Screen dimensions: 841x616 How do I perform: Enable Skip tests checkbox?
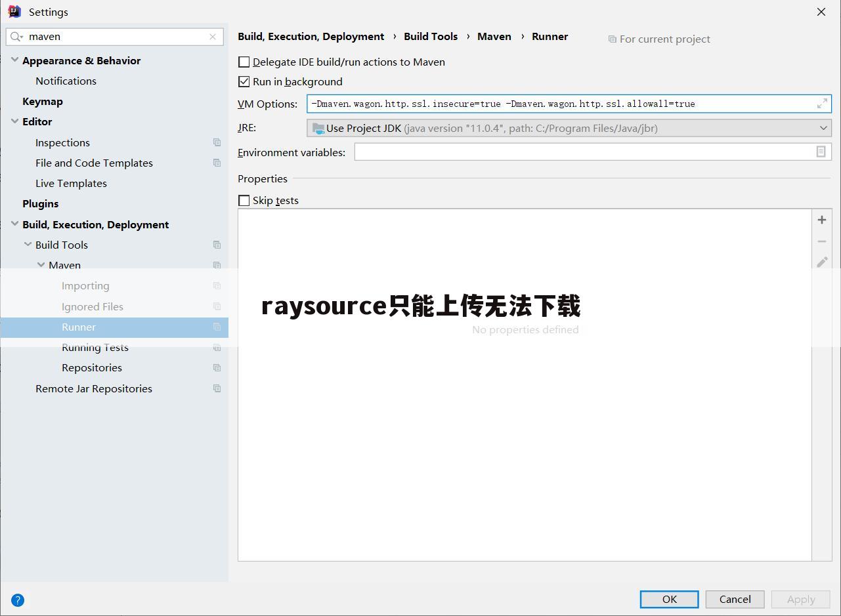point(244,200)
